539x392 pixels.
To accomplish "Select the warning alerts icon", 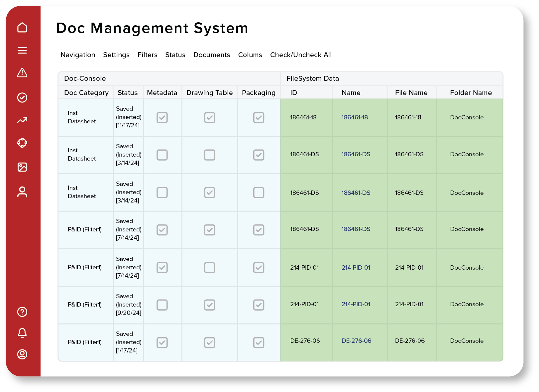I will tap(22, 73).
